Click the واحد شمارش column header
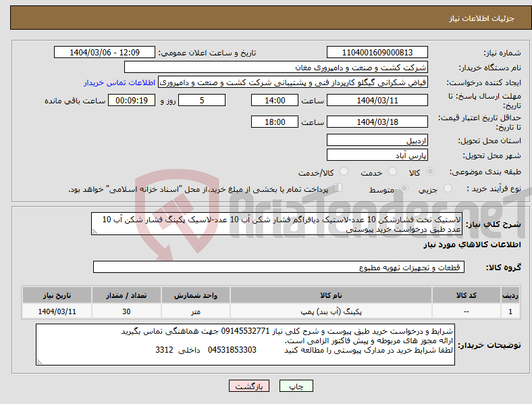The width and height of the screenshot is (532, 404). pos(196,295)
